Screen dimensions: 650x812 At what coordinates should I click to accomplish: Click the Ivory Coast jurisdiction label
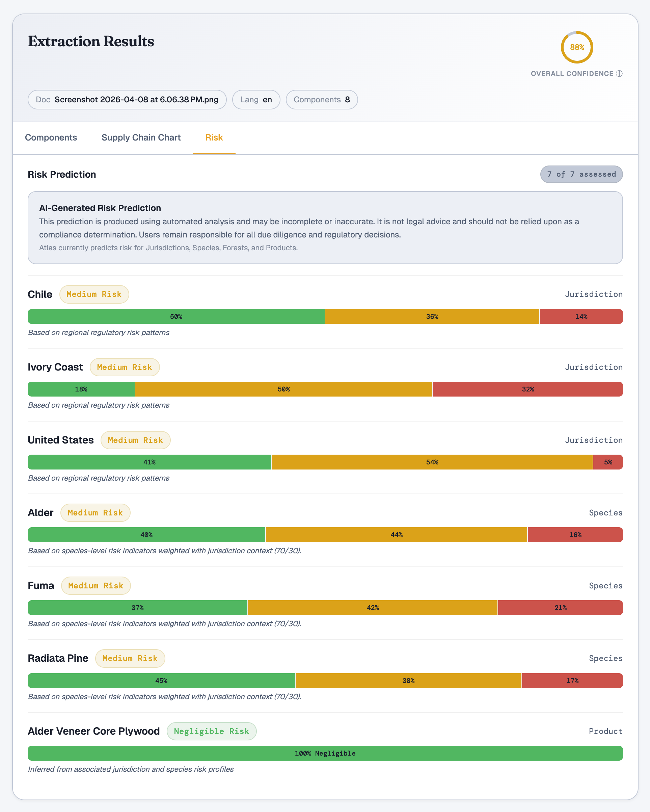[55, 367]
